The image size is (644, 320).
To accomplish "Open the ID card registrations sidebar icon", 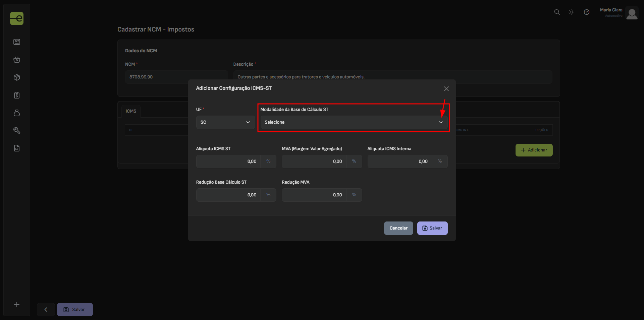I will (x=17, y=42).
